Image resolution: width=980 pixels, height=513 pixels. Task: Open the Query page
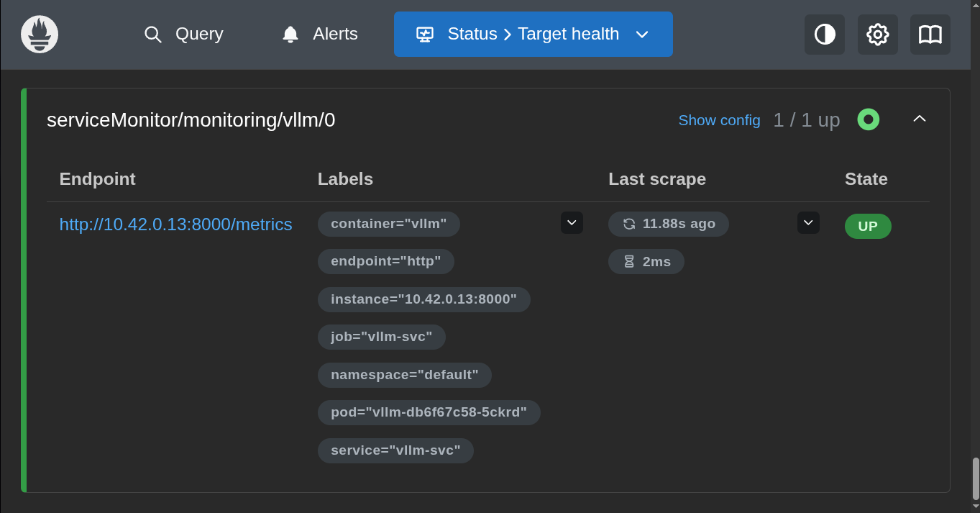pos(184,34)
